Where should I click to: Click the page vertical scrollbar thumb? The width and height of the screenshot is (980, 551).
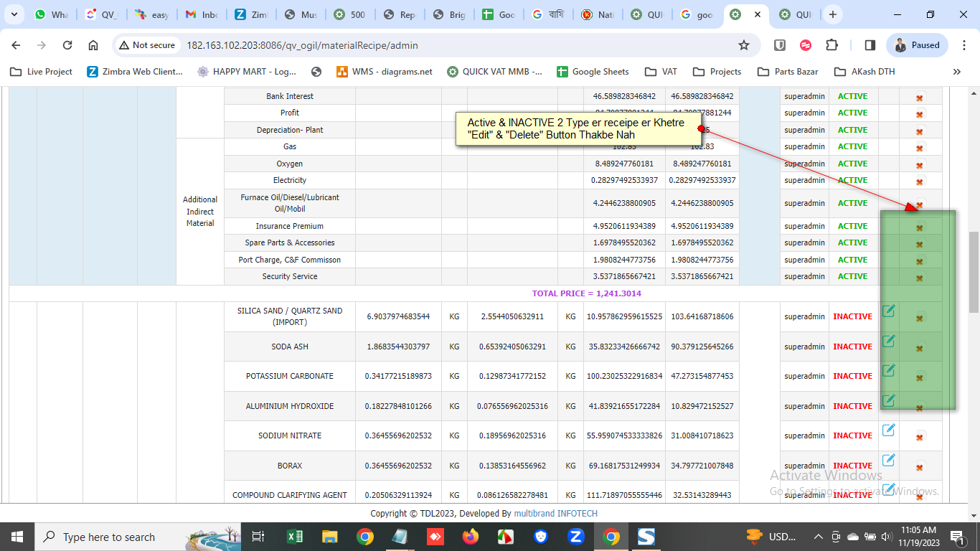pyautogui.click(x=974, y=273)
